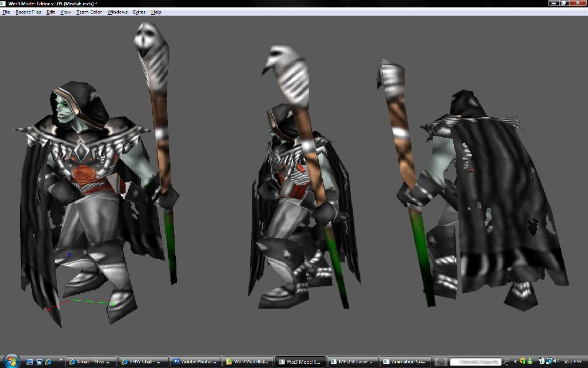
Task: Switch to Adobe Photoshop in the taskbar
Action: pos(195,362)
